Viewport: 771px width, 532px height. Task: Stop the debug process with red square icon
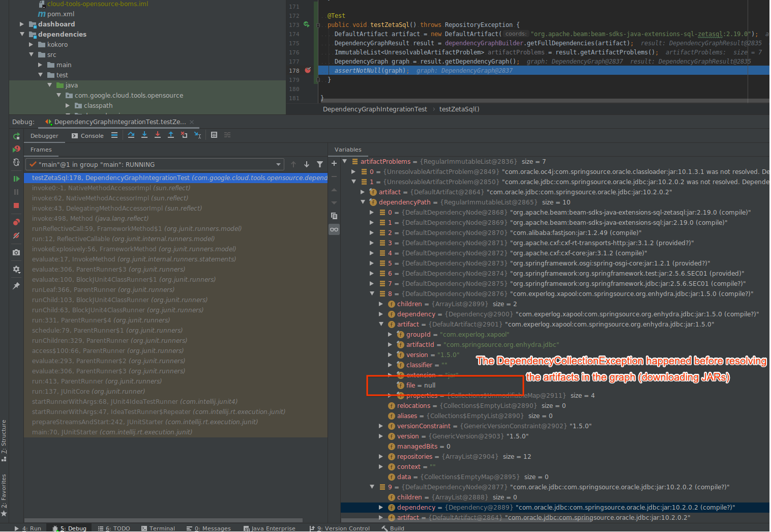coord(16,205)
